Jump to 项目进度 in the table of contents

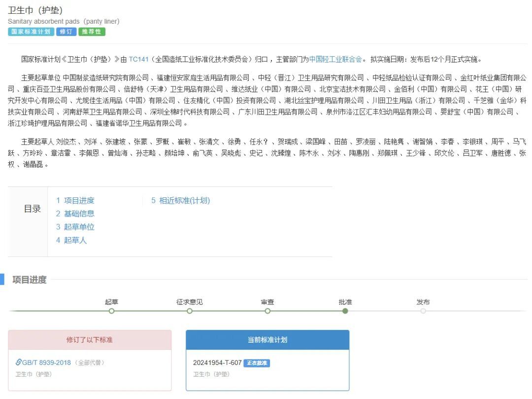tap(75, 201)
